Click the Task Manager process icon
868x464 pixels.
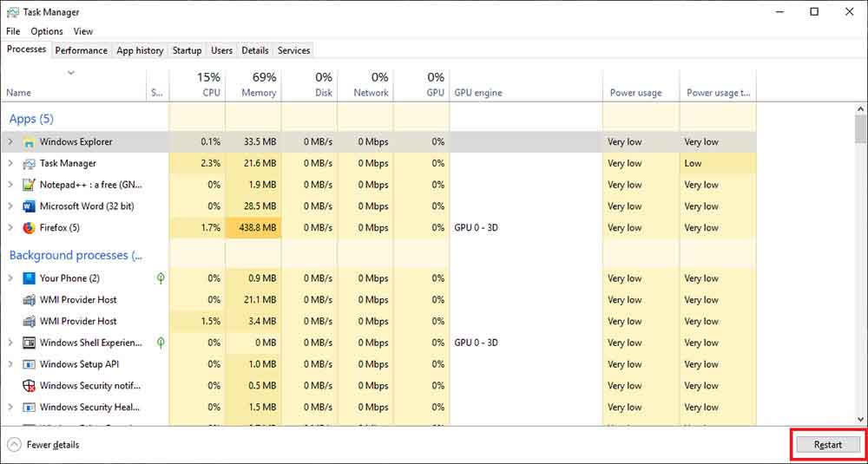pos(29,164)
